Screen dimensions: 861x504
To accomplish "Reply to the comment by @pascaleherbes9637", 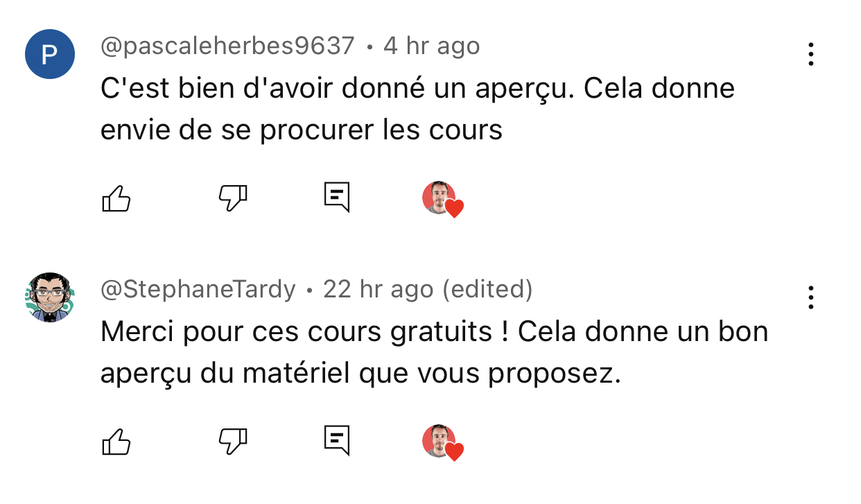I will coord(337,198).
